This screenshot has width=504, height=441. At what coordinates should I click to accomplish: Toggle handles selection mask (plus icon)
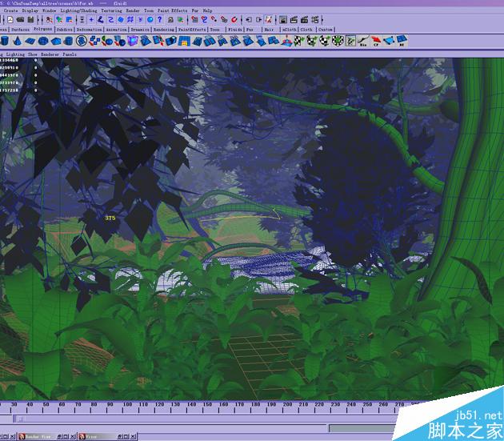[91, 20]
